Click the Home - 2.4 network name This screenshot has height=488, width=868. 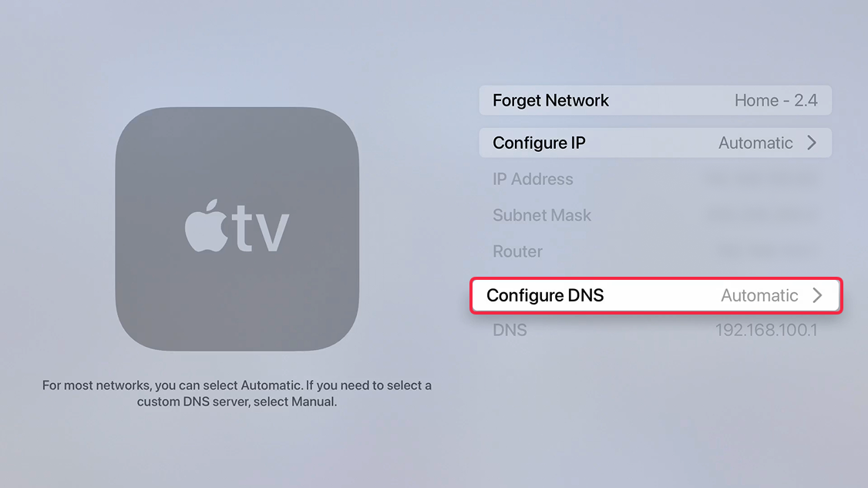click(x=775, y=100)
